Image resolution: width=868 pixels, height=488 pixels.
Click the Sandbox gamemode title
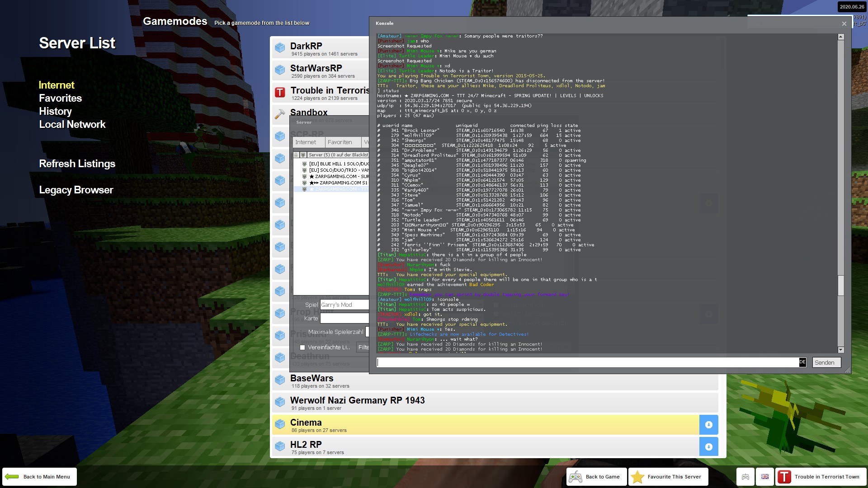[x=309, y=112]
